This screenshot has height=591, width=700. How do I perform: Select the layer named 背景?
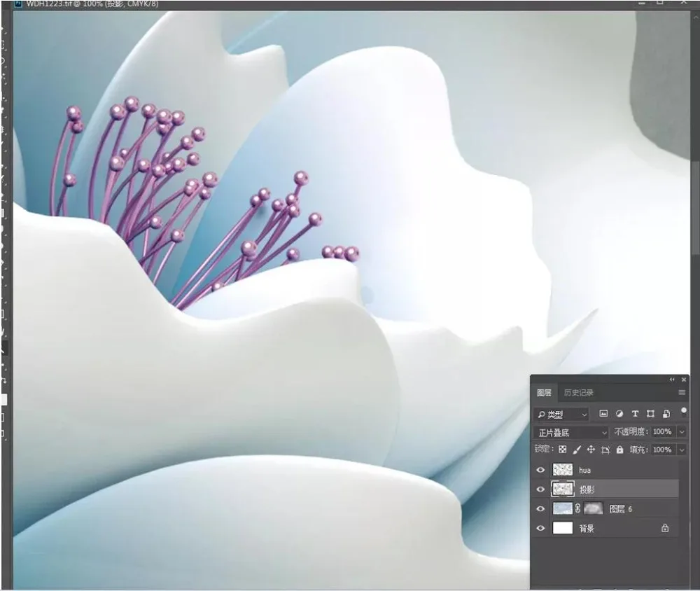(x=587, y=529)
